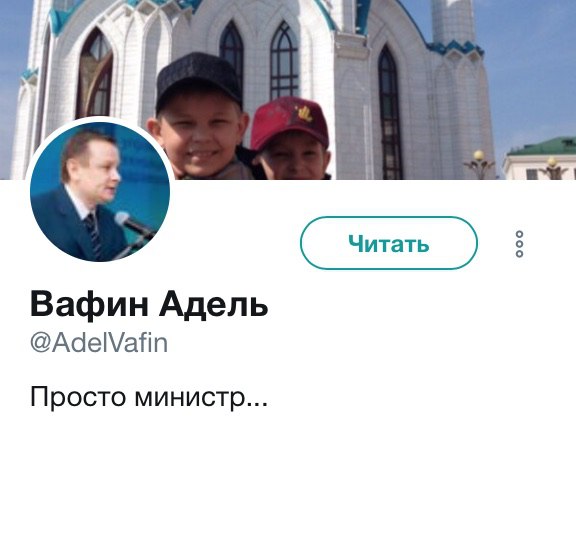The width and height of the screenshot is (576, 540).
Task: Click the brown arched mosque window
Action: [x=94, y=75]
